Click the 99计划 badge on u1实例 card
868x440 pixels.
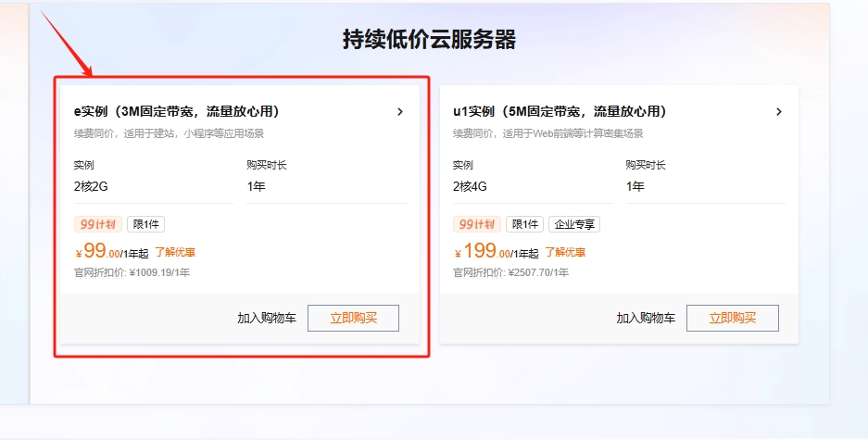[x=477, y=224]
